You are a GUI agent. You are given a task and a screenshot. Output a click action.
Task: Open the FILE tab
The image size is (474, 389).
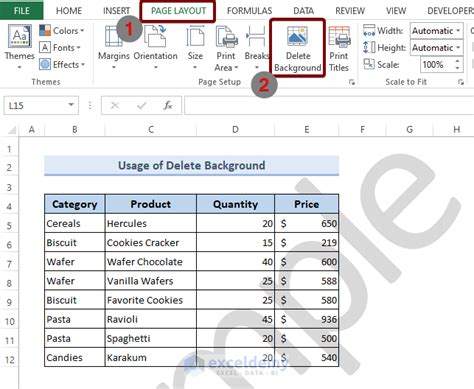pos(21,11)
